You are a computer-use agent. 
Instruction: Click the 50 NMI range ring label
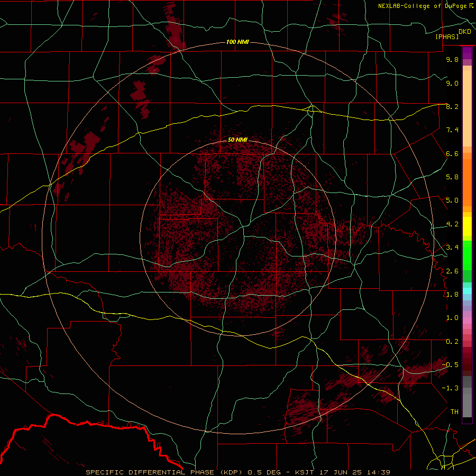[x=237, y=140]
